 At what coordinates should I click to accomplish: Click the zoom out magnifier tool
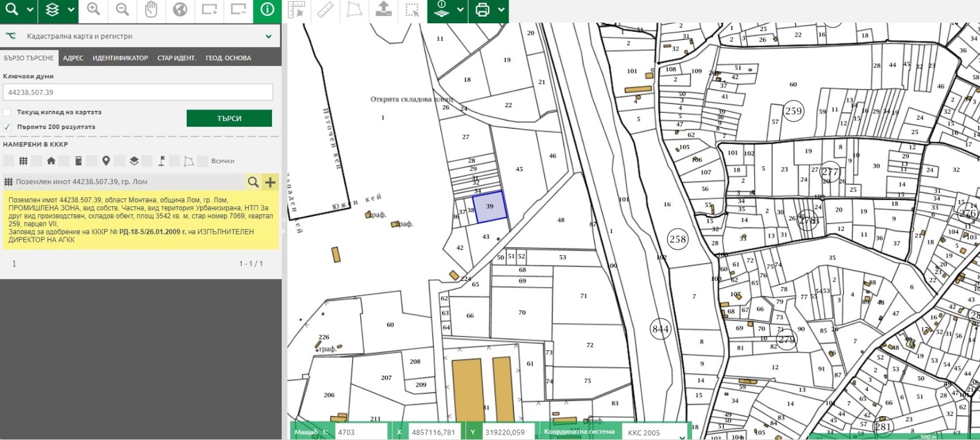click(123, 9)
